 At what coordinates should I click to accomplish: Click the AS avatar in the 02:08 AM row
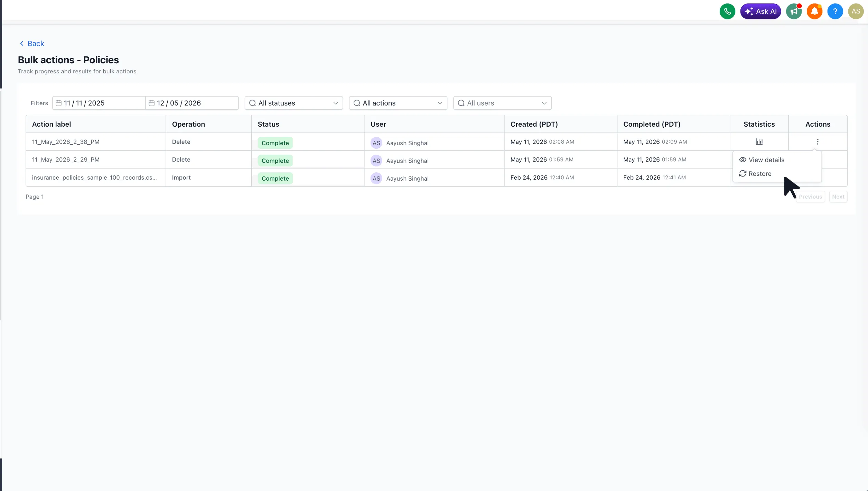(x=376, y=143)
